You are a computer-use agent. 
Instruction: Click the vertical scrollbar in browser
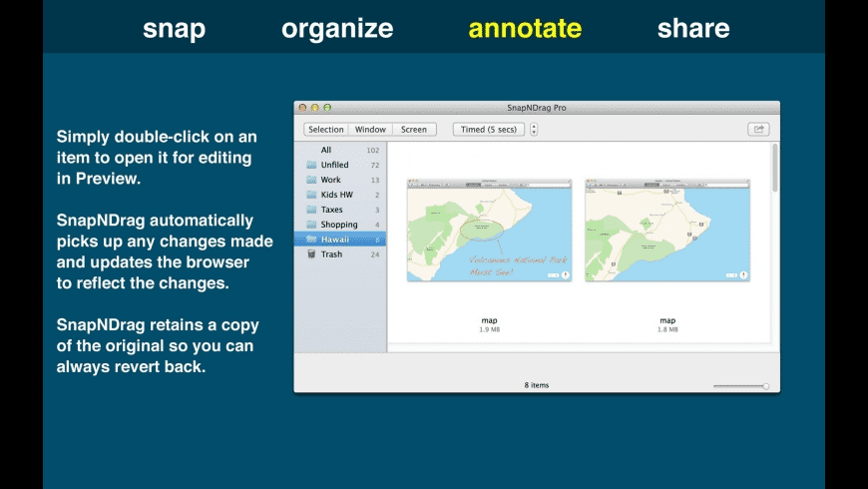pyautogui.click(x=774, y=169)
